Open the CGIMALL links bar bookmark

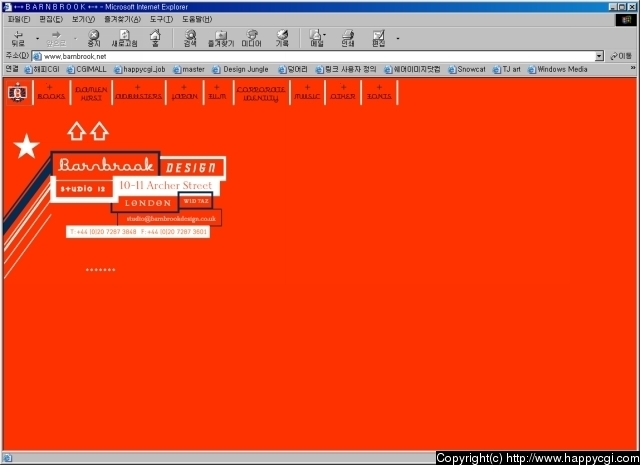(x=87, y=69)
